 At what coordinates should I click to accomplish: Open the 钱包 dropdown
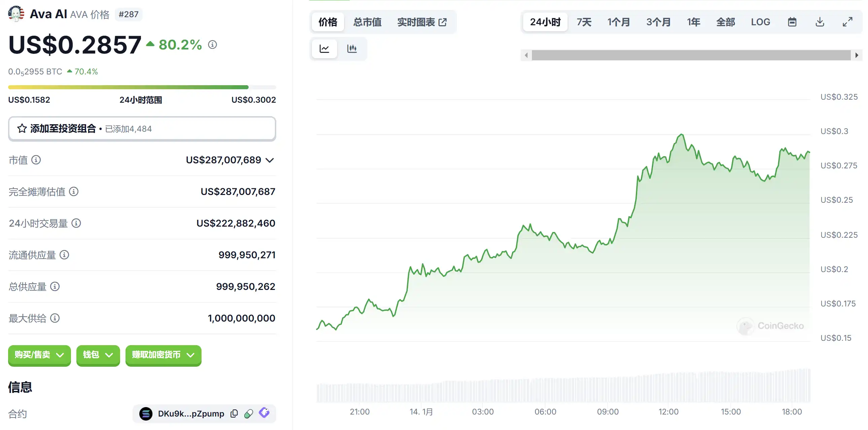click(98, 355)
